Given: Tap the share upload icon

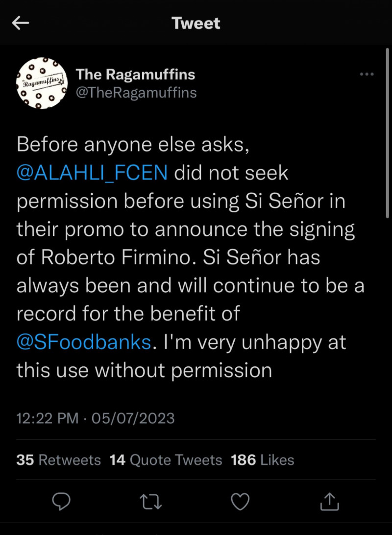Looking at the screenshot, I should pos(330,501).
